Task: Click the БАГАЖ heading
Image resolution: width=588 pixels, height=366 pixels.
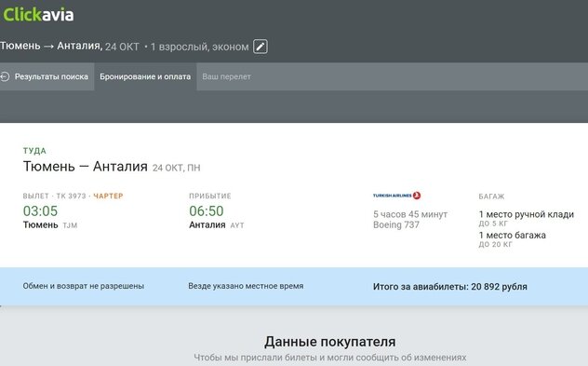Action: click(x=491, y=197)
